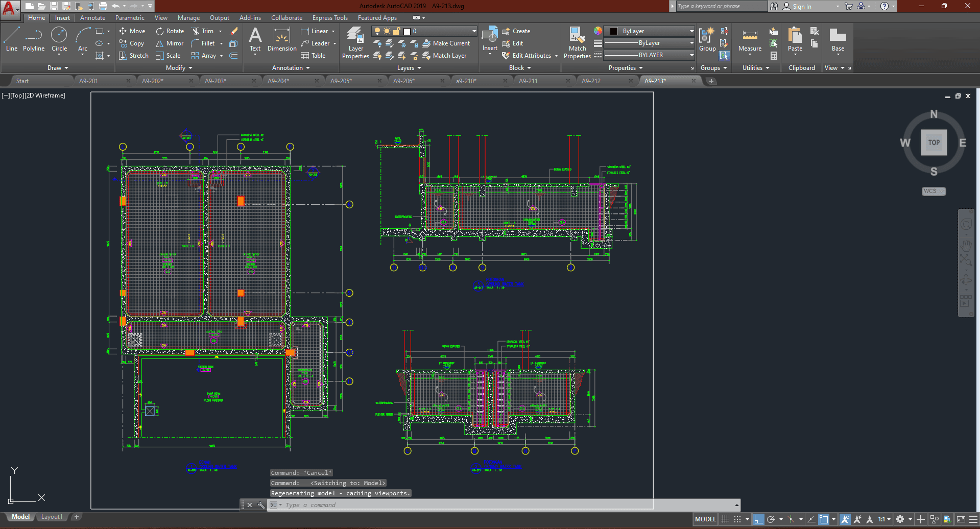980x529 pixels.
Task: Toggle polar tracking in status bar
Action: (771, 519)
